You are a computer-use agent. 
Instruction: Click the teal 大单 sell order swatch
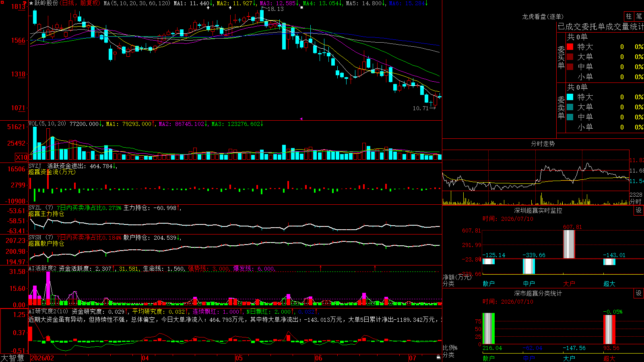pyautogui.click(x=570, y=107)
